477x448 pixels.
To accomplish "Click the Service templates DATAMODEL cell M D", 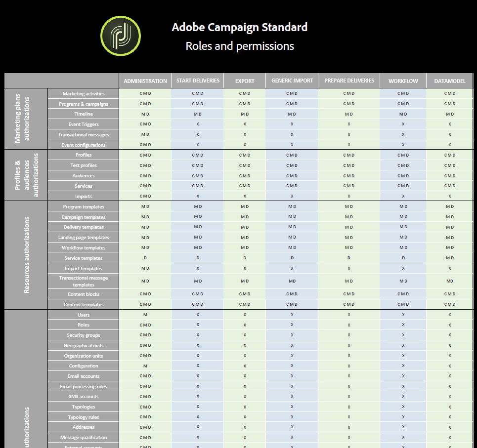I will pyautogui.click(x=450, y=258).
